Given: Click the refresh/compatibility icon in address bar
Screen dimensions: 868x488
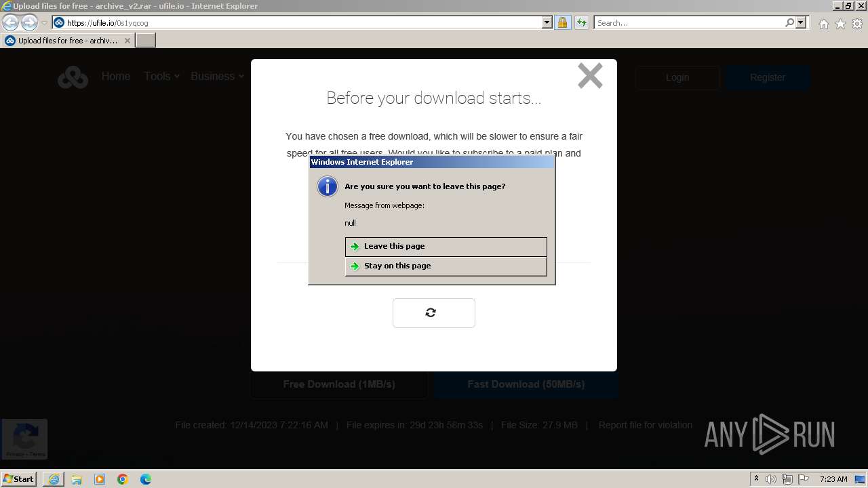Looking at the screenshot, I should (581, 22).
